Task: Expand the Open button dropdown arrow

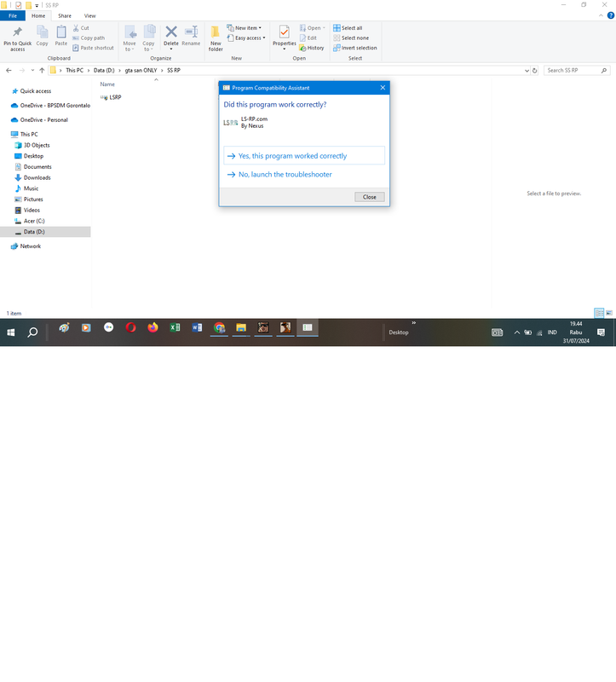Action: [x=324, y=28]
